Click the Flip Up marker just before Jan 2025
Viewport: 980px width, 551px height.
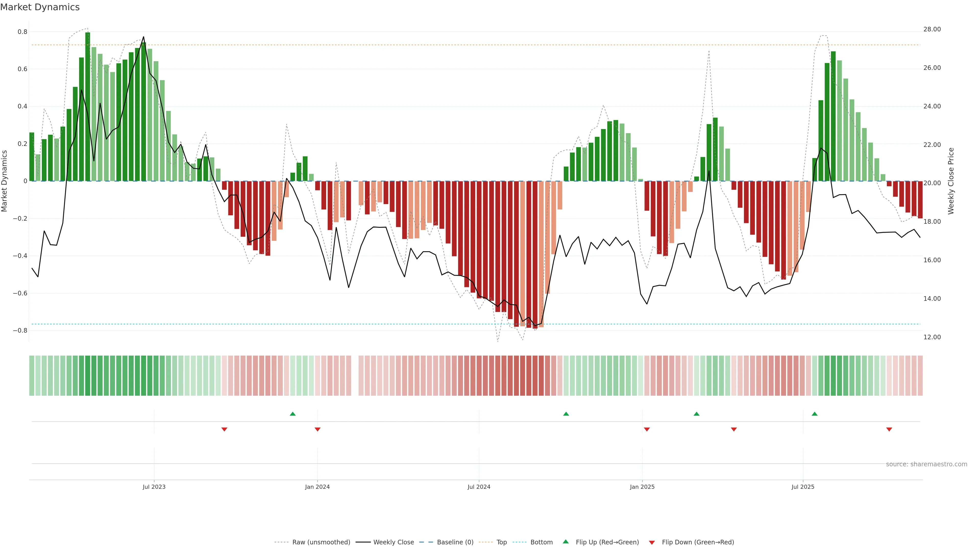click(x=566, y=414)
